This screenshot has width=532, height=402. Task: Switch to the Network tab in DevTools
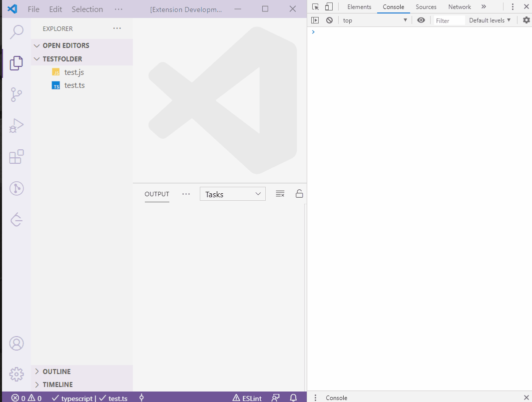click(x=459, y=6)
